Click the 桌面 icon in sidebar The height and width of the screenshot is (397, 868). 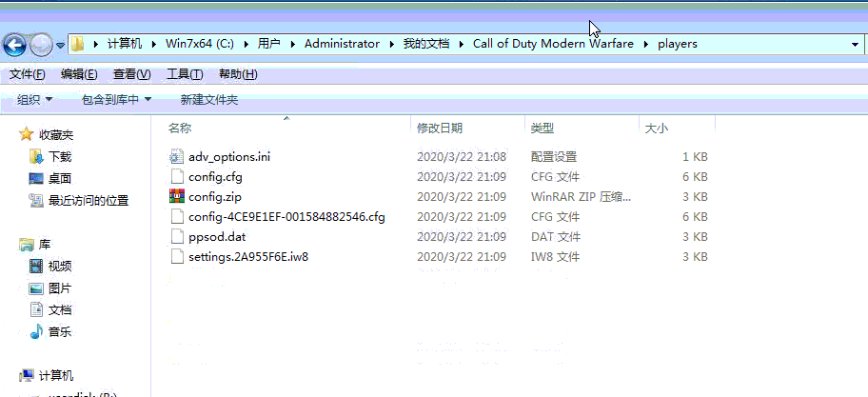pos(36,178)
